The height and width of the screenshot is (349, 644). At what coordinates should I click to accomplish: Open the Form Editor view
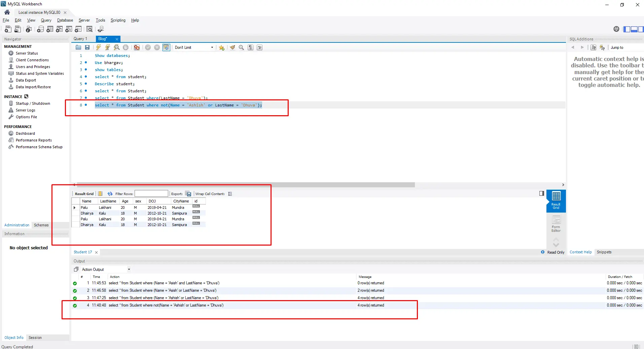556,224
